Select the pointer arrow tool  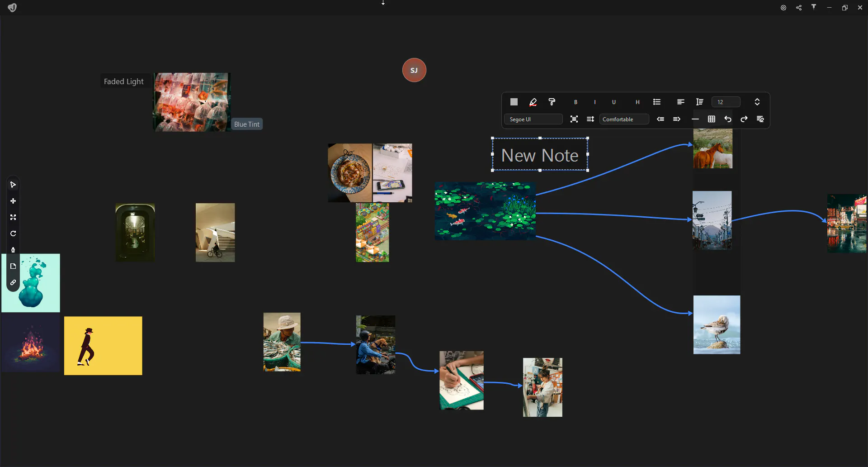click(13, 185)
